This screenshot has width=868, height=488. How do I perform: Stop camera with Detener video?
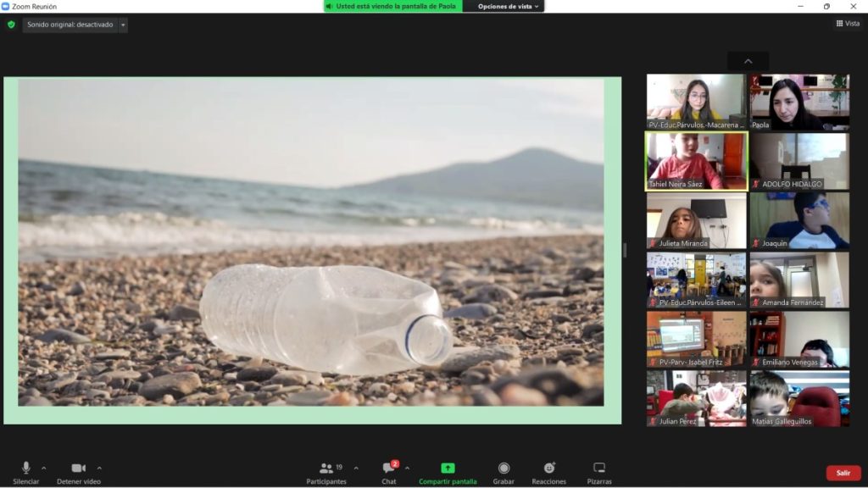[78, 469]
